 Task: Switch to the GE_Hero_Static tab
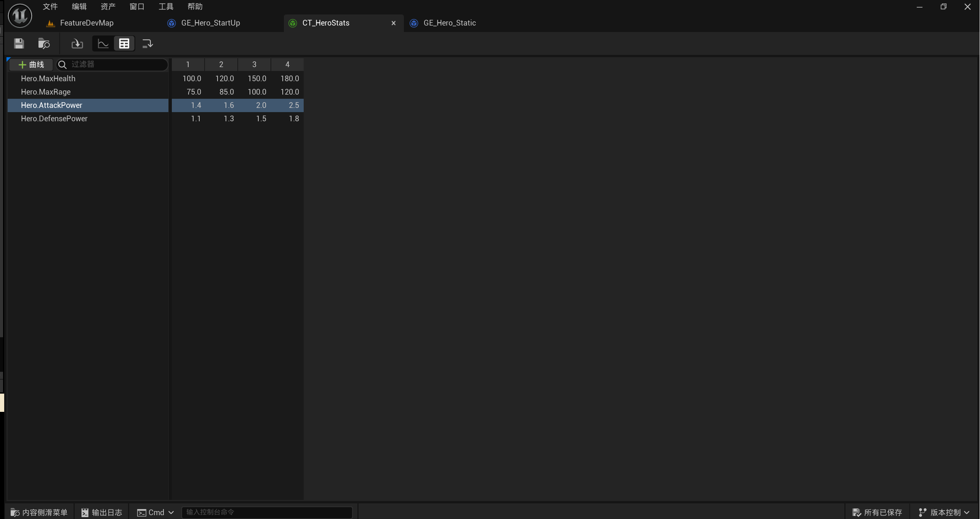[x=450, y=23]
